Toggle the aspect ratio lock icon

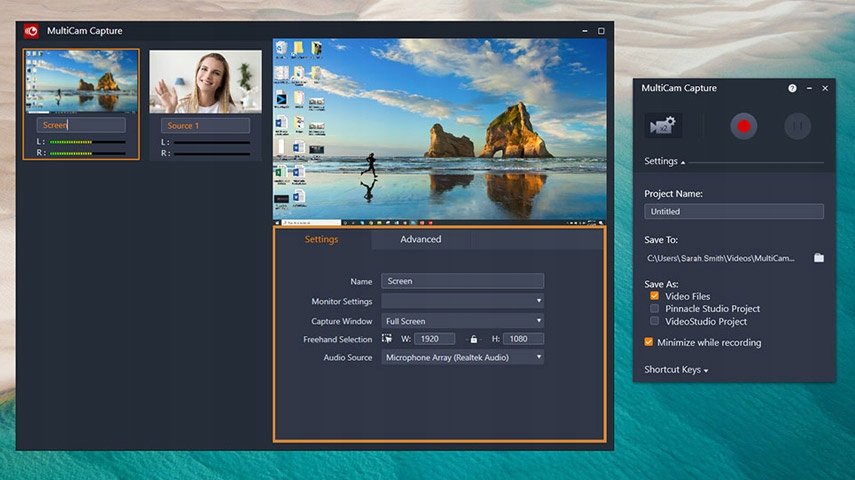[x=474, y=340]
